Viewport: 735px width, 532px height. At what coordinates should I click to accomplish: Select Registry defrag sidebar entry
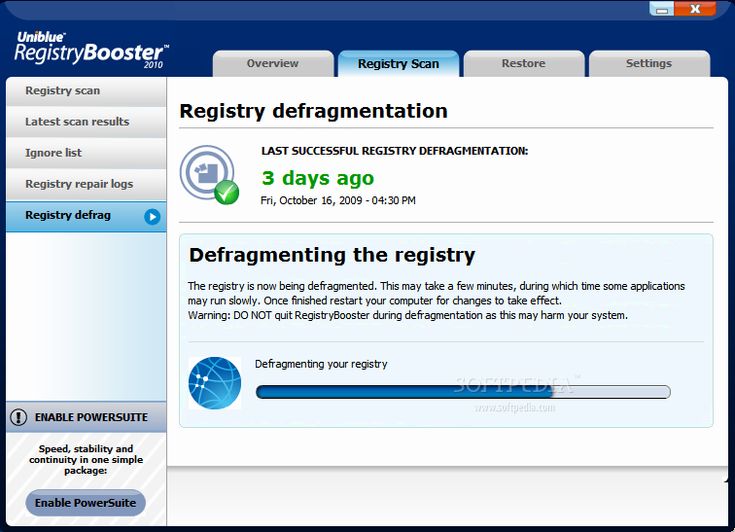pyautogui.click(x=86, y=216)
